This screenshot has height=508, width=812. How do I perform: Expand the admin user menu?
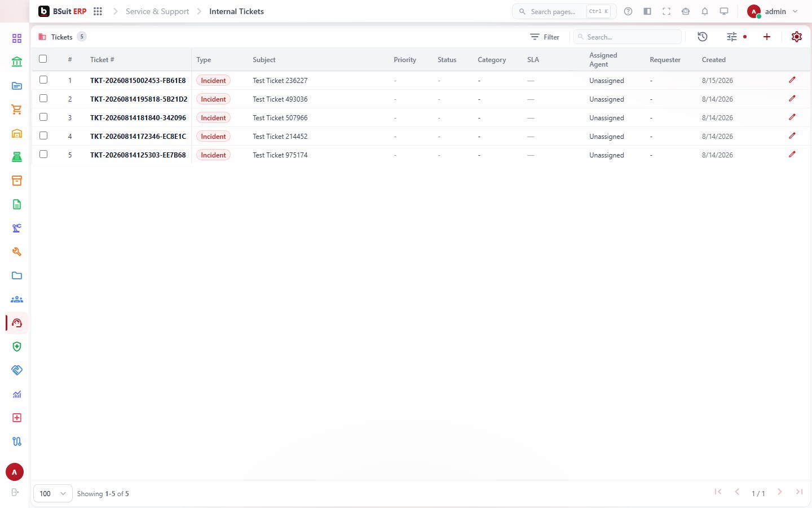773,11
